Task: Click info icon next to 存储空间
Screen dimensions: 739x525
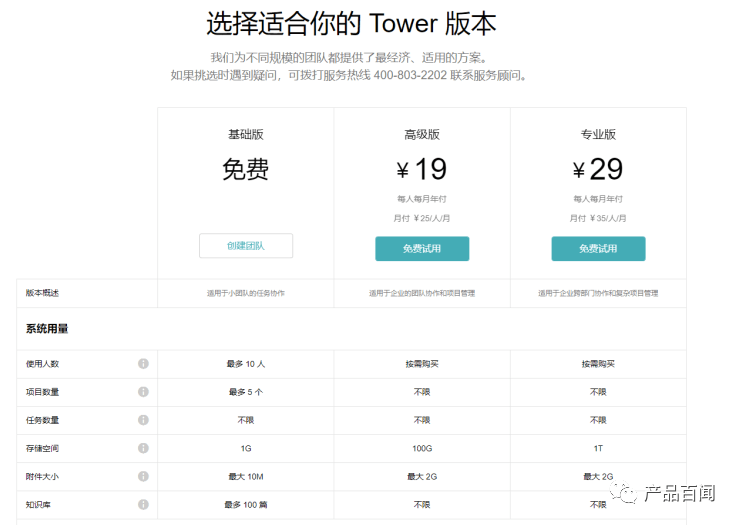Action: 143,448
